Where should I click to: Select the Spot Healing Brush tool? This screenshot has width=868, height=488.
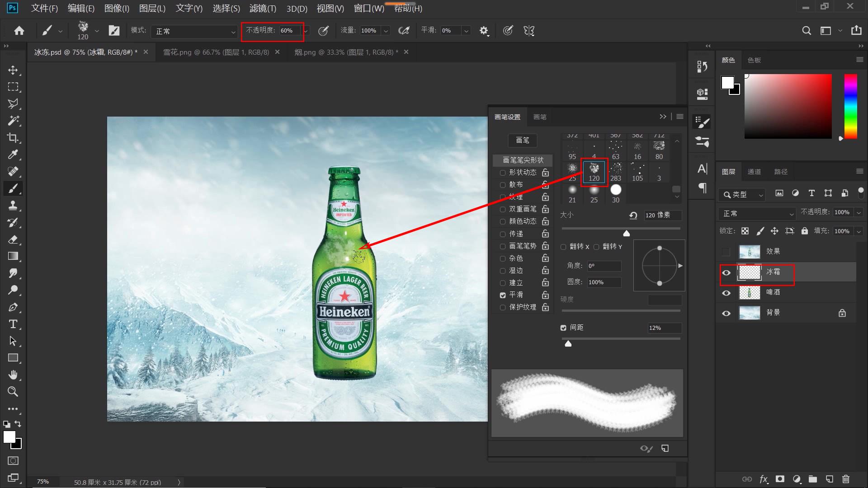click(x=13, y=171)
